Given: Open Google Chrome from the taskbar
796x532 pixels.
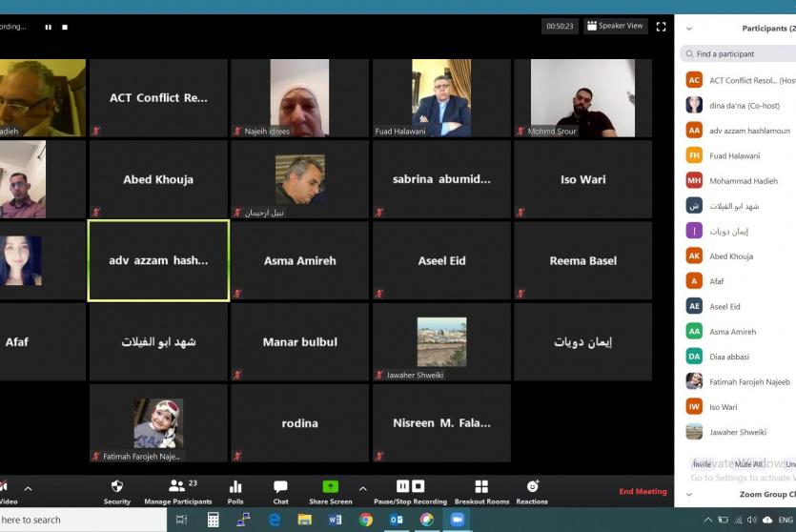Looking at the screenshot, I should click(365, 520).
